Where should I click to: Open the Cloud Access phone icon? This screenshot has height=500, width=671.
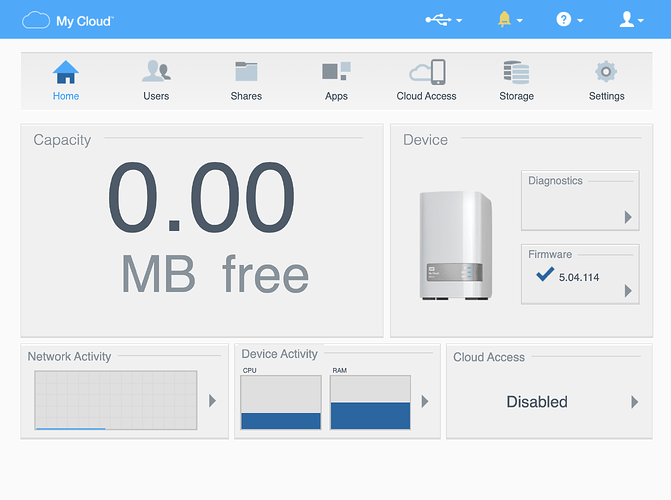point(427,72)
